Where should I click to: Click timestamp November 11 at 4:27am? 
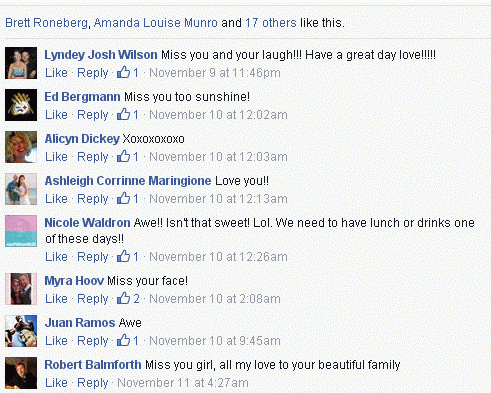coord(183,382)
